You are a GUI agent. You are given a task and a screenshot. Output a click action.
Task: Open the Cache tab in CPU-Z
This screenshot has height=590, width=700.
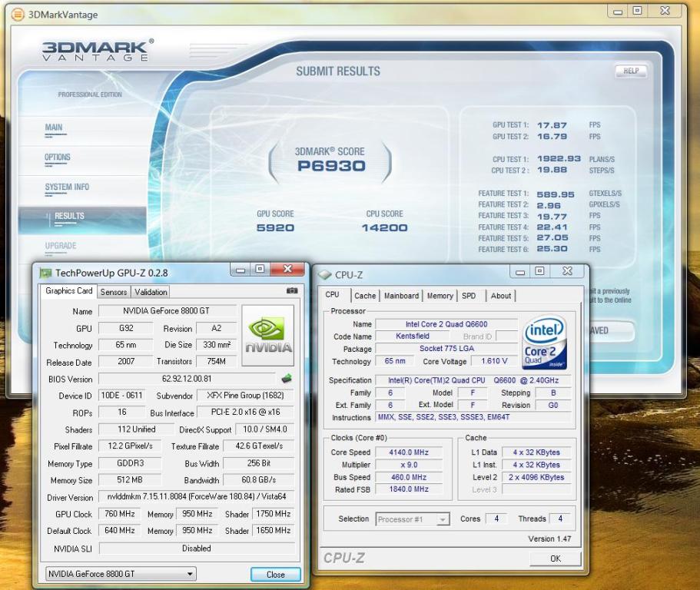tap(365, 296)
